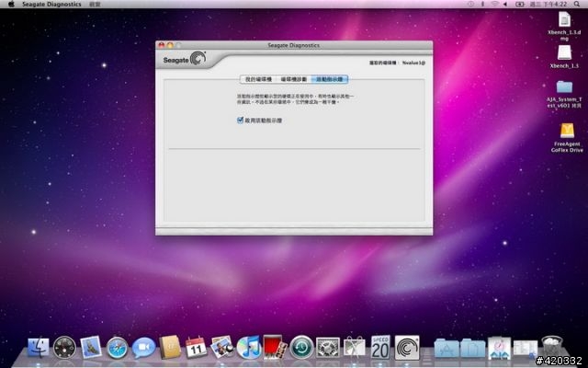Switch to the 我的磁碟機 tab

click(258, 80)
